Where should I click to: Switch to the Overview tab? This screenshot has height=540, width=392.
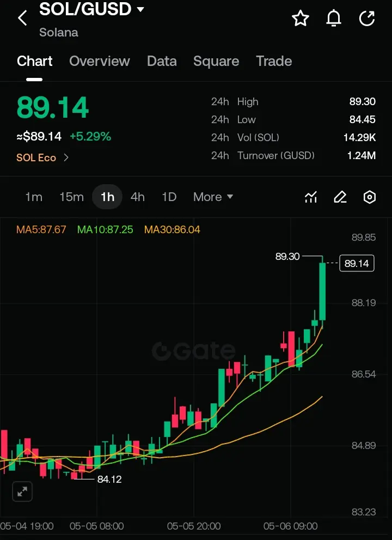point(100,61)
